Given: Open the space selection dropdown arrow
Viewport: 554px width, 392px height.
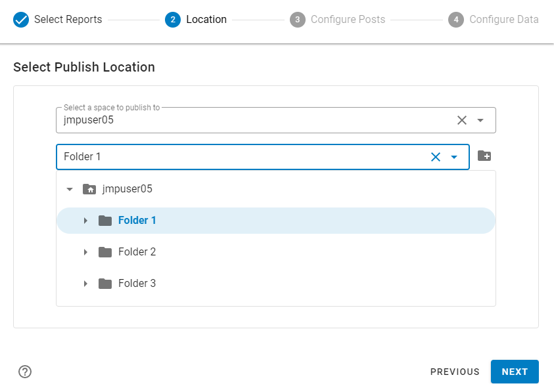Looking at the screenshot, I should coord(479,120).
